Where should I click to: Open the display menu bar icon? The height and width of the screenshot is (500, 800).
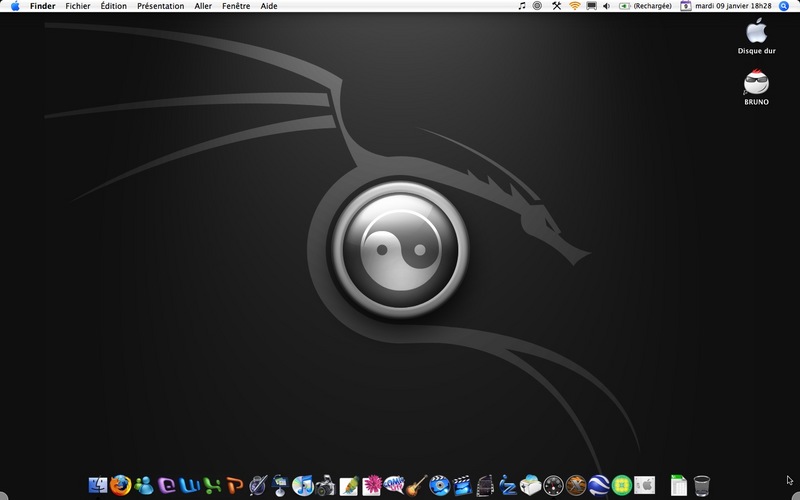coord(591,6)
